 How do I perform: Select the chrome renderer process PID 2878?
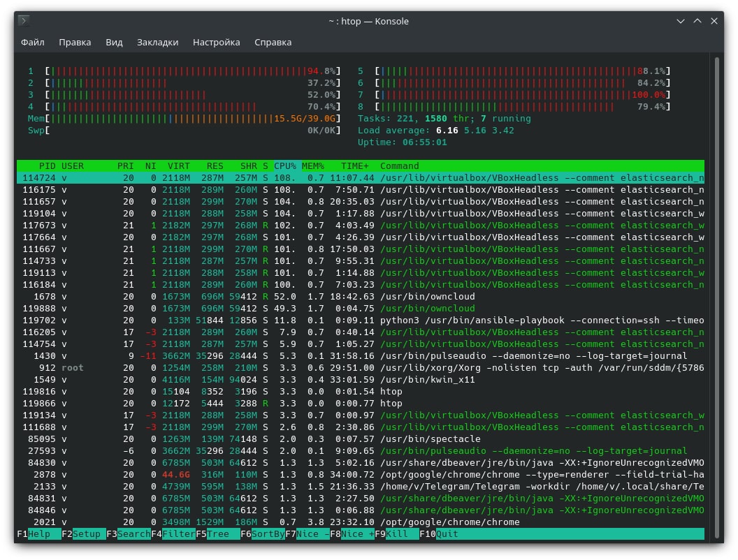(361, 474)
